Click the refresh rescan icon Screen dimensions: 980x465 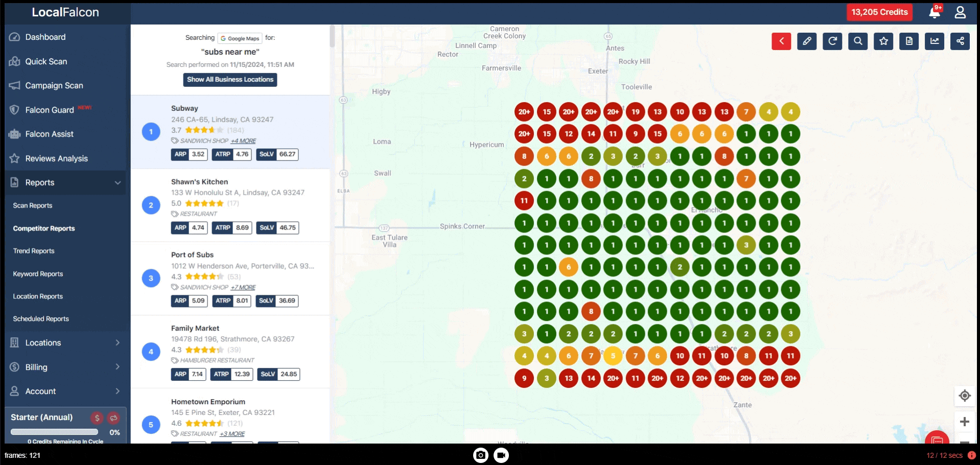click(832, 41)
